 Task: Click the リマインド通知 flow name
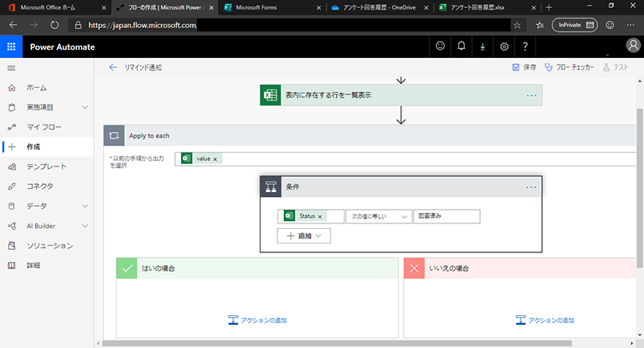[x=143, y=68]
